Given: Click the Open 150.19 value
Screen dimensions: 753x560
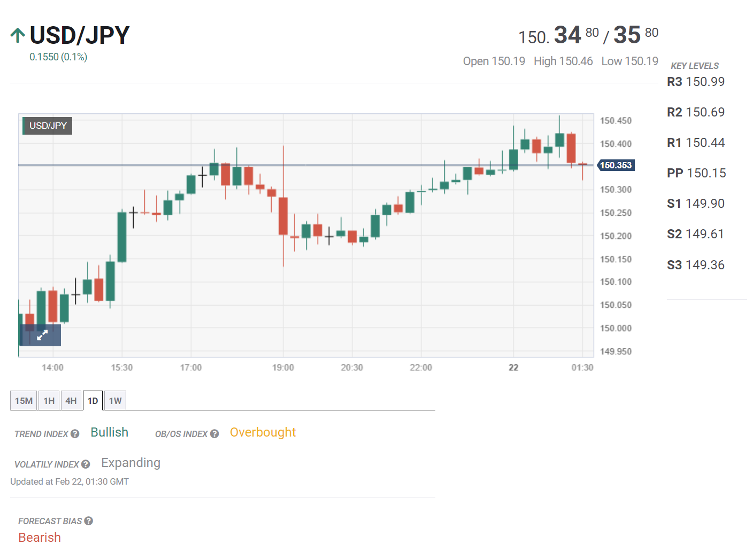Looking at the screenshot, I should (x=494, y=61).
